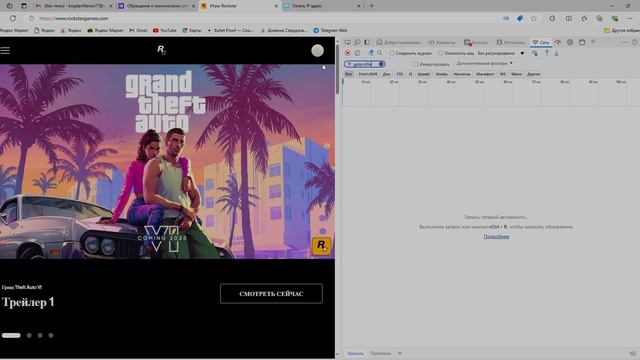This screenshot has height=360, width=640.
Task: Open a new browser tab
Action: tap(371, 6)
